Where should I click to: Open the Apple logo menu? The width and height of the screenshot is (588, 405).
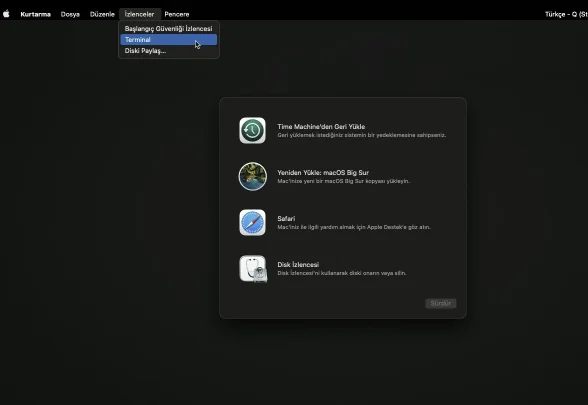coord(6,14)
